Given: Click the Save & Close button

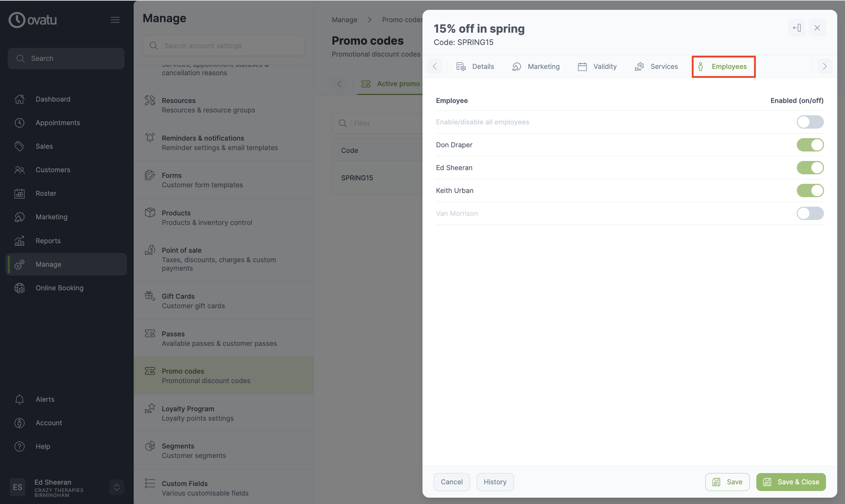Looking at the screenshot, I should 791,482.
